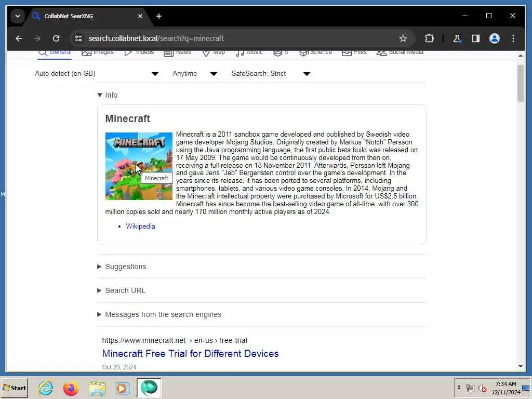Click the browser forward arrow
The height and width of the screenshot is (399, 532).
pyautogui.click(x=37, y=38)
